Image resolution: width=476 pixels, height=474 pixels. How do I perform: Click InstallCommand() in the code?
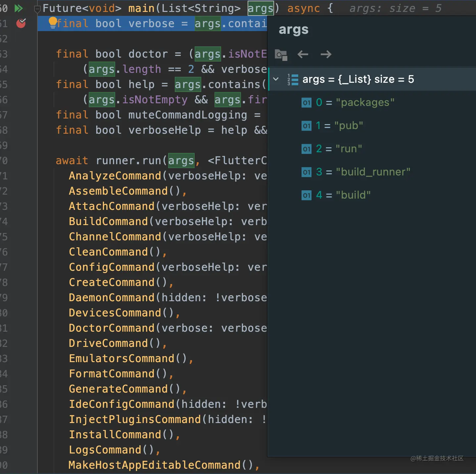121,435
